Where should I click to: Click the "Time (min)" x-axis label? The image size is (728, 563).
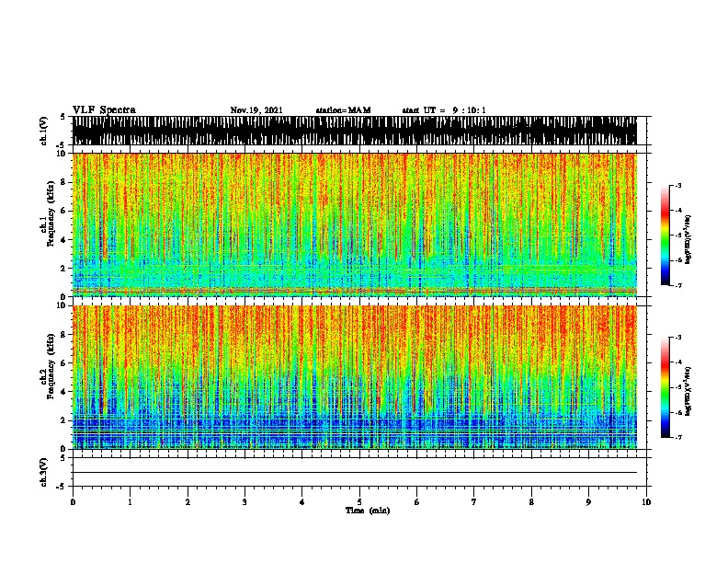click(368, 511)
